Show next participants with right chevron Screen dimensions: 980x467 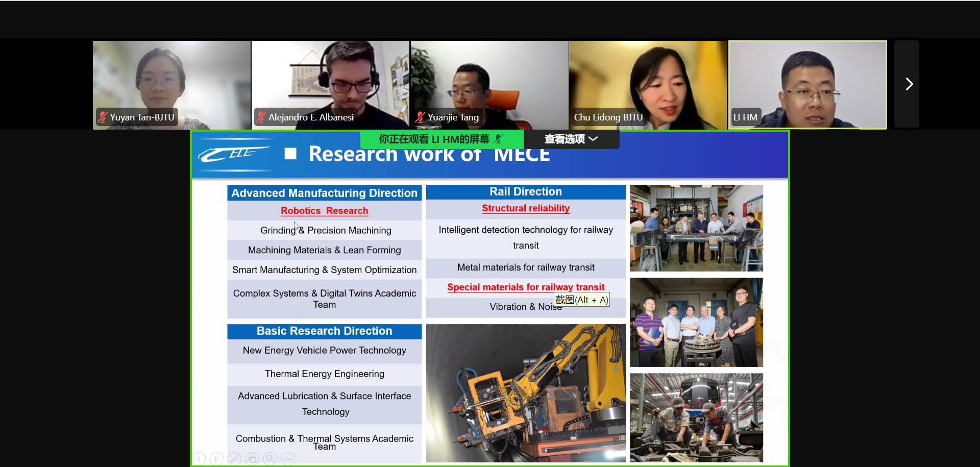(x=909, y=84)
